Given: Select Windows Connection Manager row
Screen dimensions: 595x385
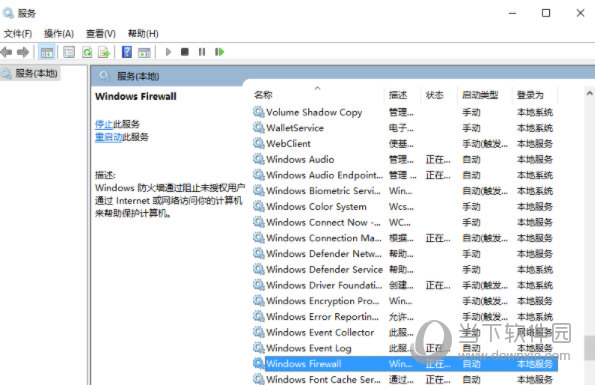Looking at the screenshot, I should point(405,238).
